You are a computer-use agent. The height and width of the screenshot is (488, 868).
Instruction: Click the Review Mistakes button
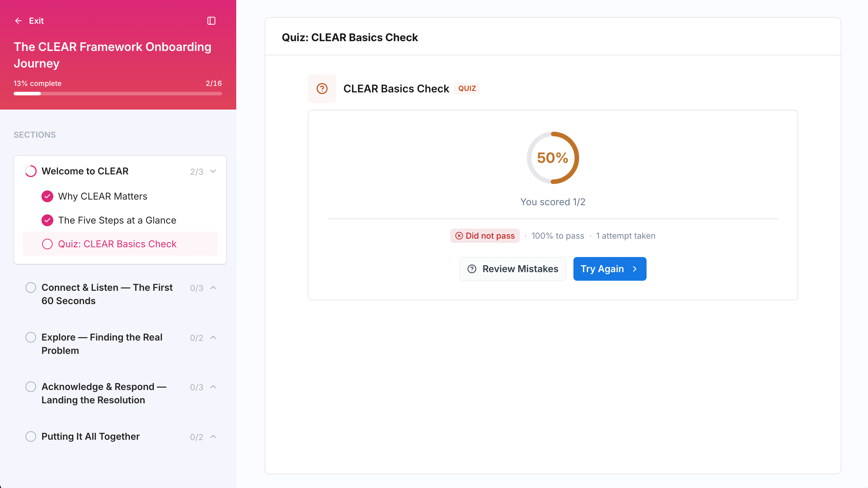coord(513,269)
